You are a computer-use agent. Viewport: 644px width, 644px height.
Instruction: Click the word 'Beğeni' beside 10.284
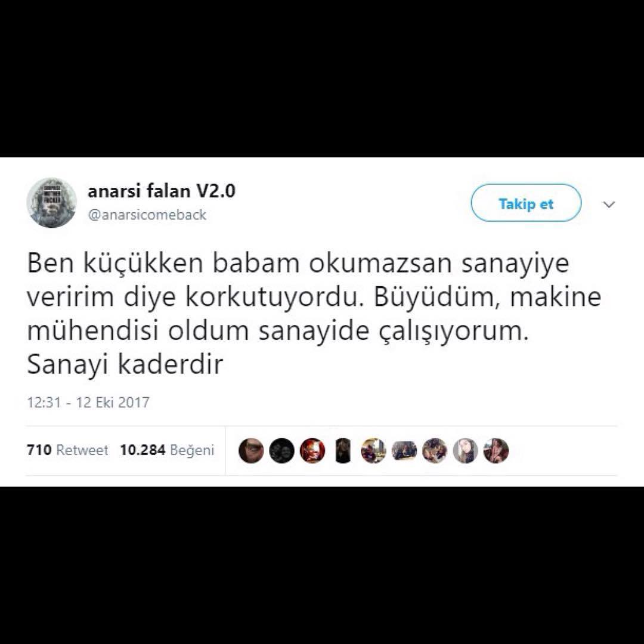[x=192, y=451]
